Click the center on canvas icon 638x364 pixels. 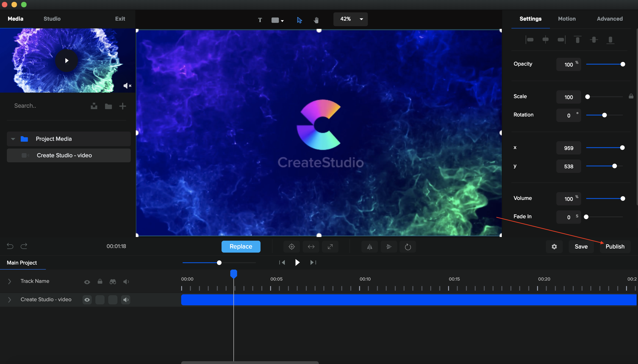pyautogui.click(x=291, y=247)
